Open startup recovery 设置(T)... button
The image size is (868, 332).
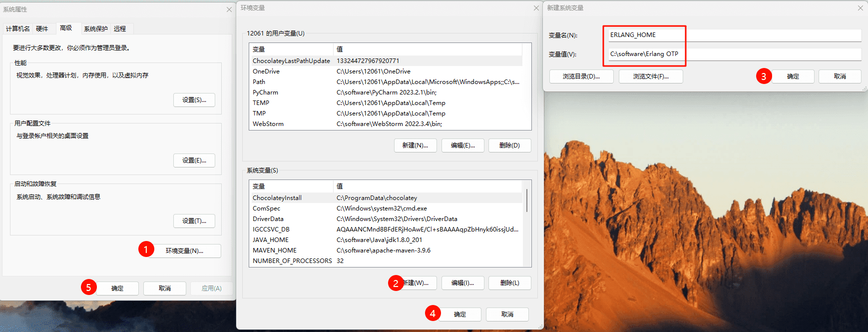(194, 221)
